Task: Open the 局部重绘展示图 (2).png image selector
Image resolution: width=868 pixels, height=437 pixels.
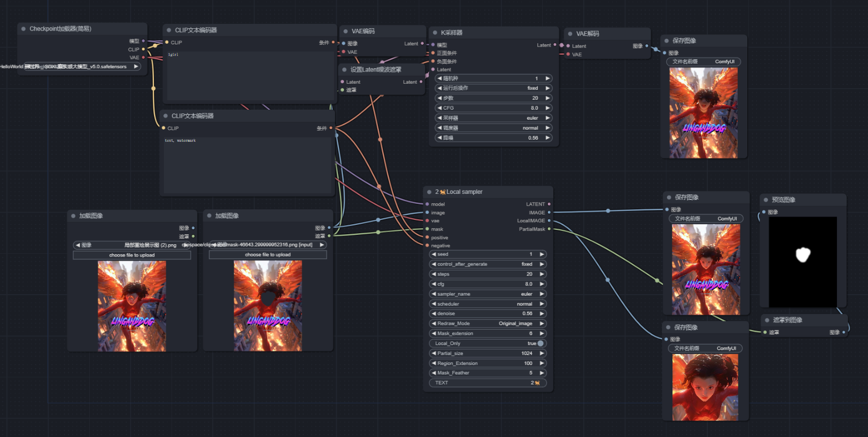Action: 132,245
